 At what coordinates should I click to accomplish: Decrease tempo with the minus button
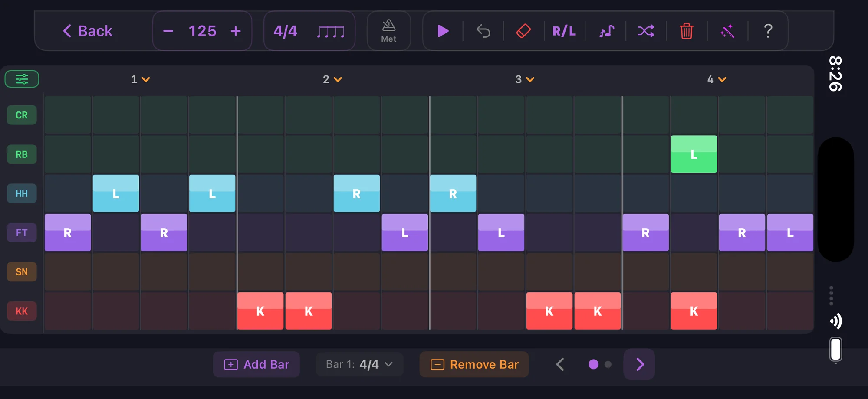pyautogui.click(x=168, y=31)
